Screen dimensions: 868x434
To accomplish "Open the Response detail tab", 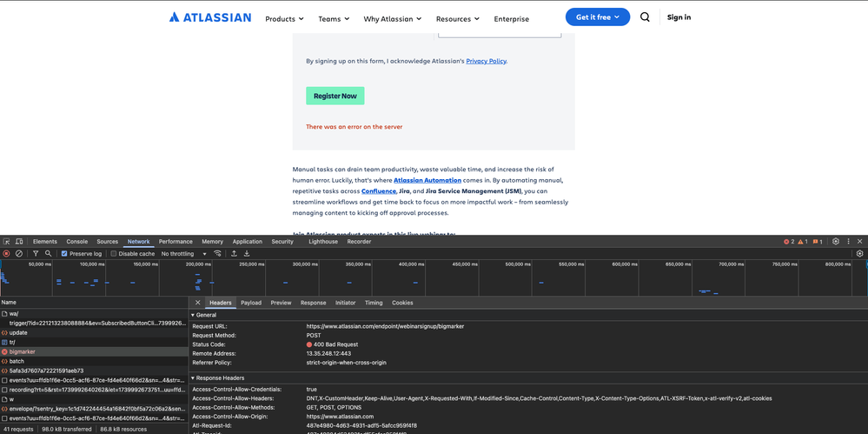I will 314,303.
